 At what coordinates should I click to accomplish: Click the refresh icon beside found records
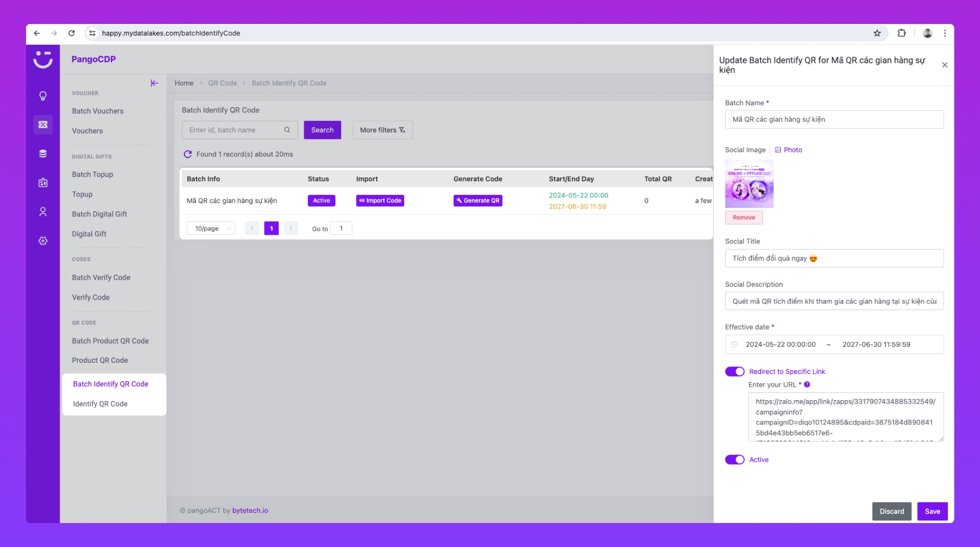point(188,154)
